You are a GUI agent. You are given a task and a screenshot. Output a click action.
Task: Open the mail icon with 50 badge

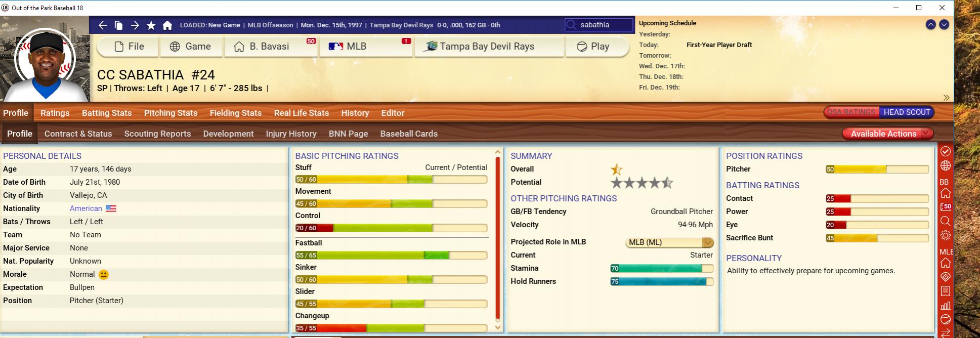point(945,207)
